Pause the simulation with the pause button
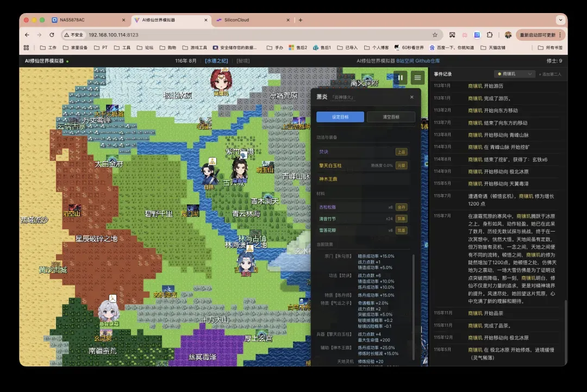 (x=400, y=78)
